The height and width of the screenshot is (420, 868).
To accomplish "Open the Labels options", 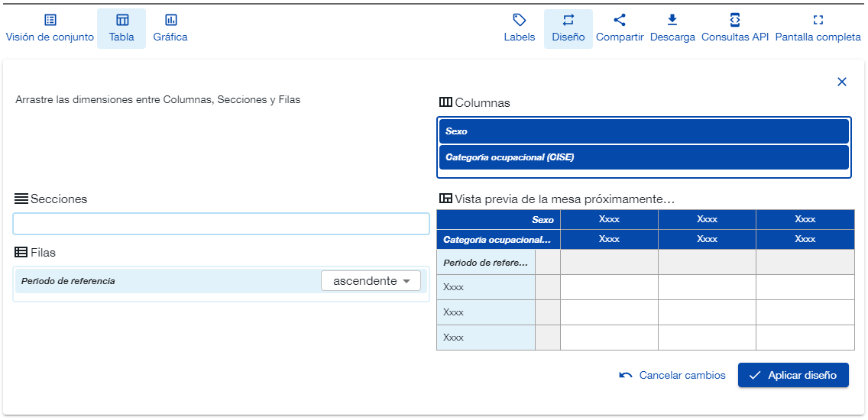I will (520, 29).
